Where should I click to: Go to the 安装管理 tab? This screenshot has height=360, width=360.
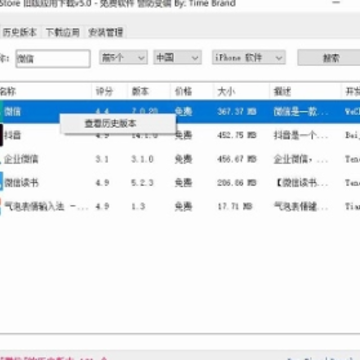click(106, 32)
